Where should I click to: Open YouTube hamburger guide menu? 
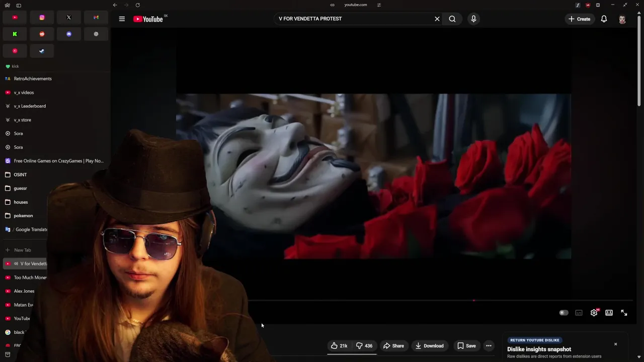click(x=122, y=19)
